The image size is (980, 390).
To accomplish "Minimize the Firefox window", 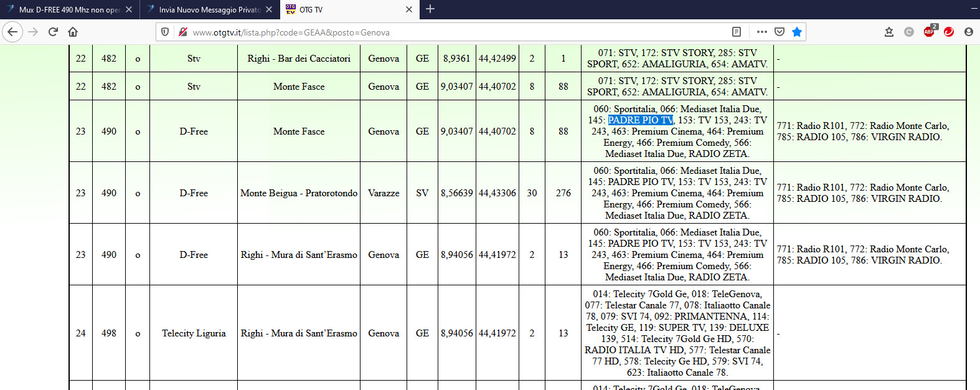I will [x=973, y=9].
